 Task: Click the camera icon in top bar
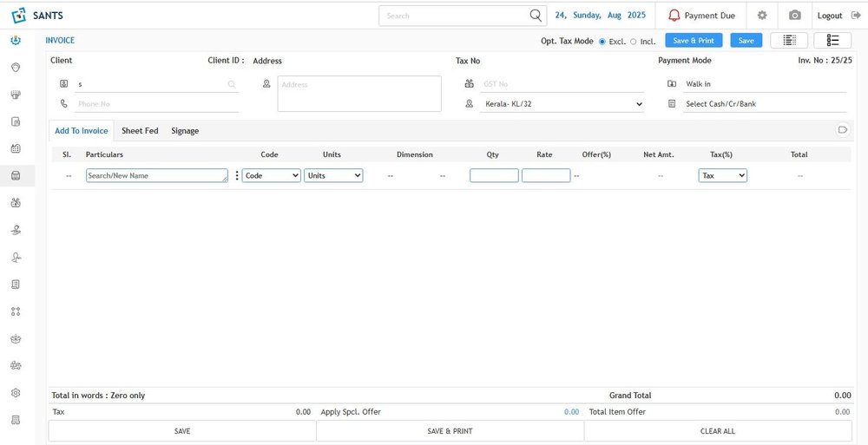(795, 16)
